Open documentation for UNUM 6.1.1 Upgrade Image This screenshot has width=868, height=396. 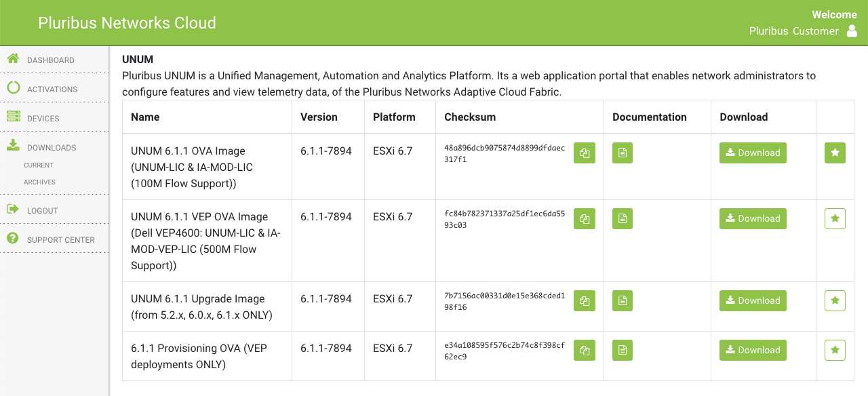[x=623, y=300]
